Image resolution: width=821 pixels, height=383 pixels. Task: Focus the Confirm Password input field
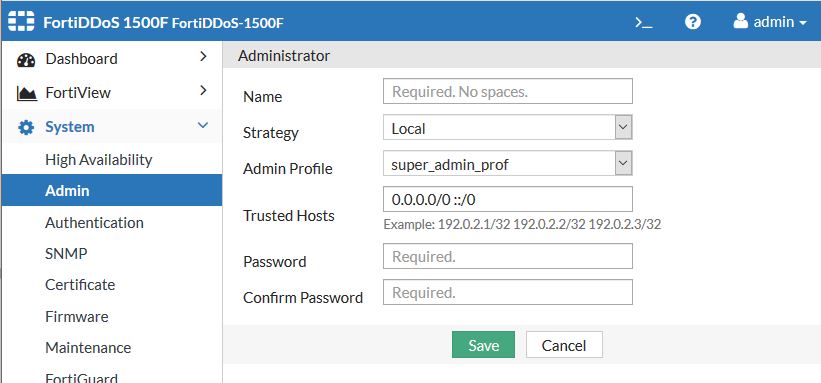(x=507, y=292)
